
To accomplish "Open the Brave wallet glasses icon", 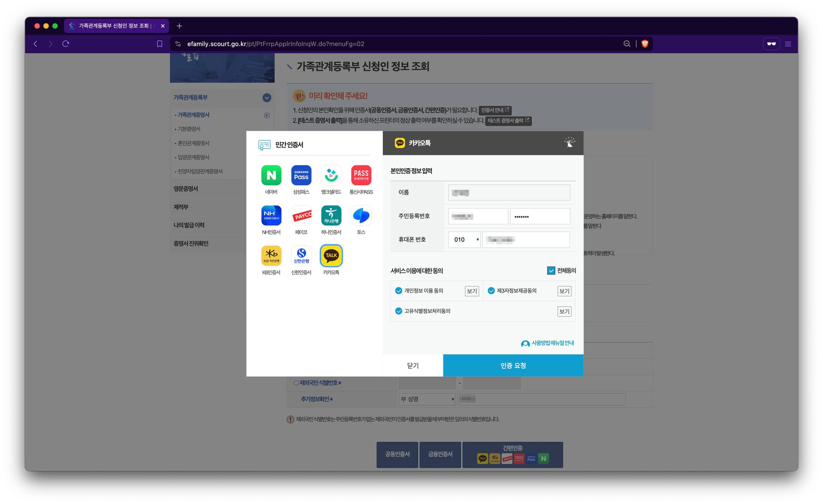I will coord(771,44).
